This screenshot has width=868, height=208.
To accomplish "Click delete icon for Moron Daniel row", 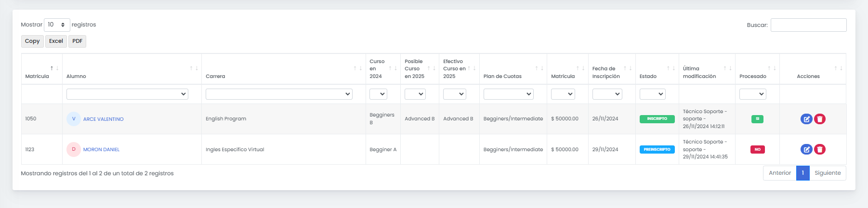I will pyautogui.click(x=820, y=149).
